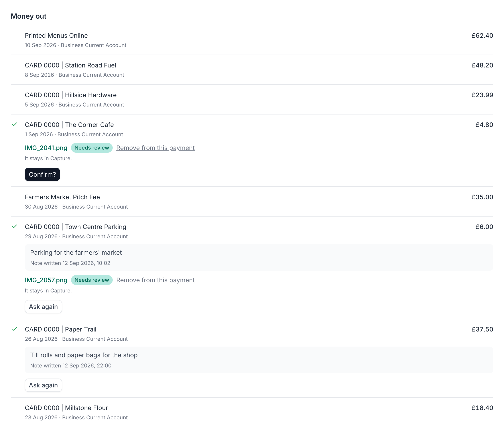Image resolution: width=504 pixels, height=438 pixels.
Task: Click the £6.00 amount
Action: [x=484, y=227]
